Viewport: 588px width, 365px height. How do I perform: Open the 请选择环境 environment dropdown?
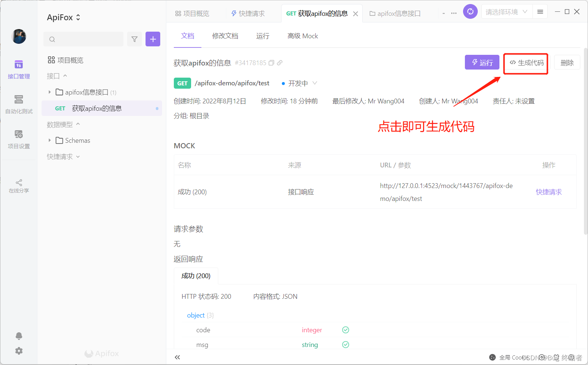(x=506, y=12)
